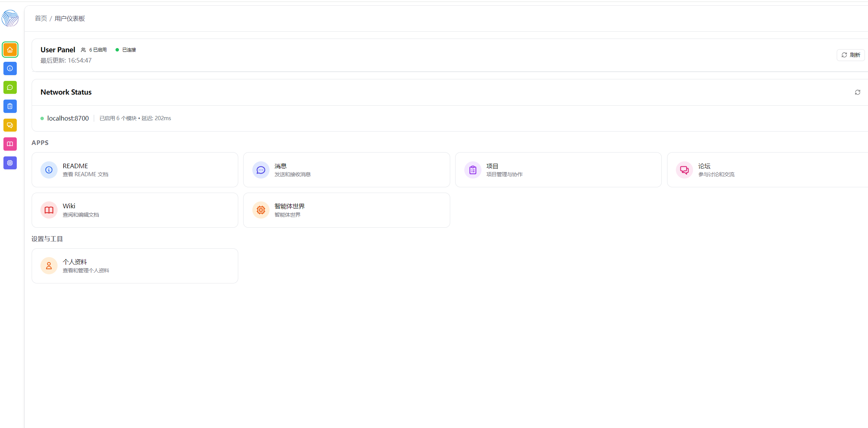
Task: Click 用户仪表板 breadcrumb item
Action: pyautogui.click(x=70, y=18)
